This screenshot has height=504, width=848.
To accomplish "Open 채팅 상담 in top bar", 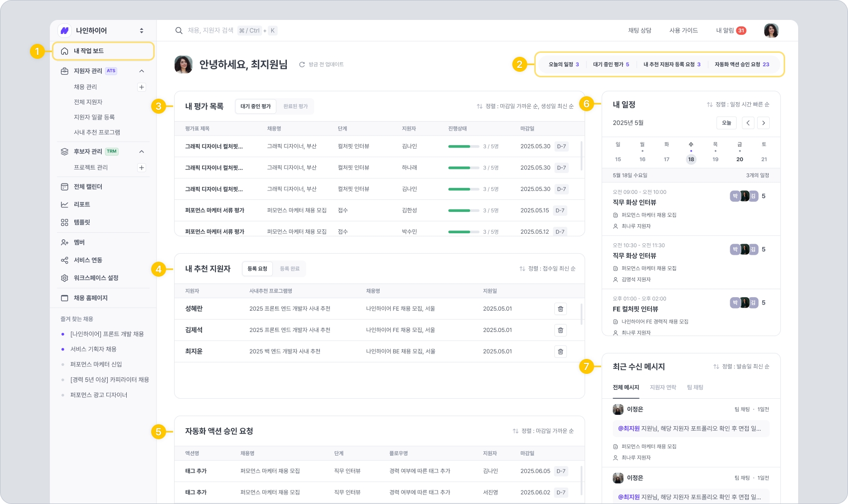I will [x=639, y=30].
